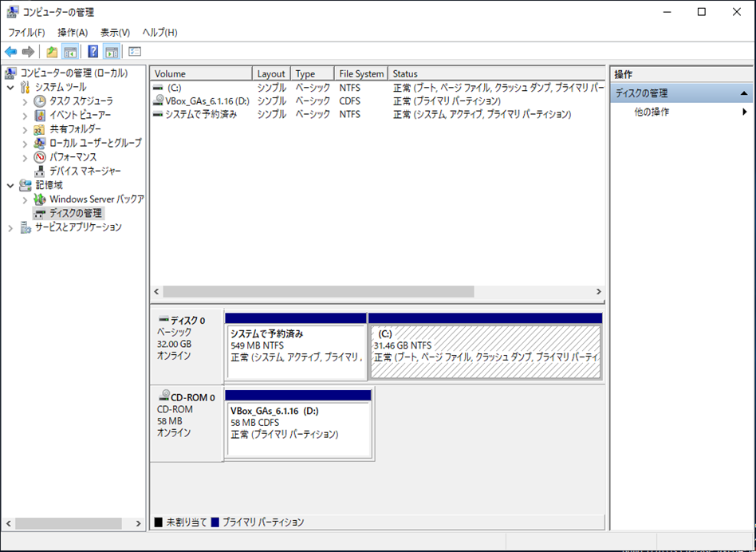Screen dimensions: 756x552
Task: Toggle the Show/Hide Action Pane toolbar button
Action: tap(112, 52)
